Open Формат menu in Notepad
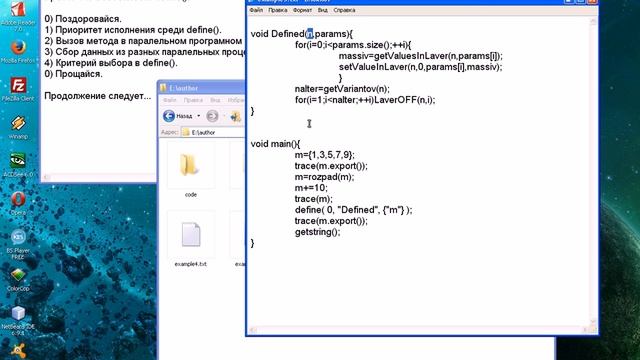Image resolution: width=640 pixels, height=360 pixels. pos(302,10)
